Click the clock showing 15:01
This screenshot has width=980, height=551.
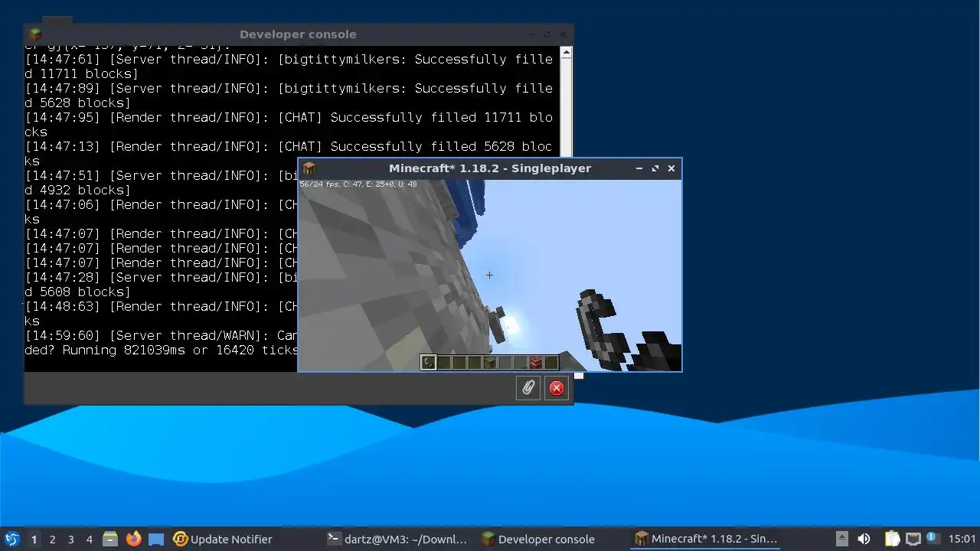(x=962, y=539)
